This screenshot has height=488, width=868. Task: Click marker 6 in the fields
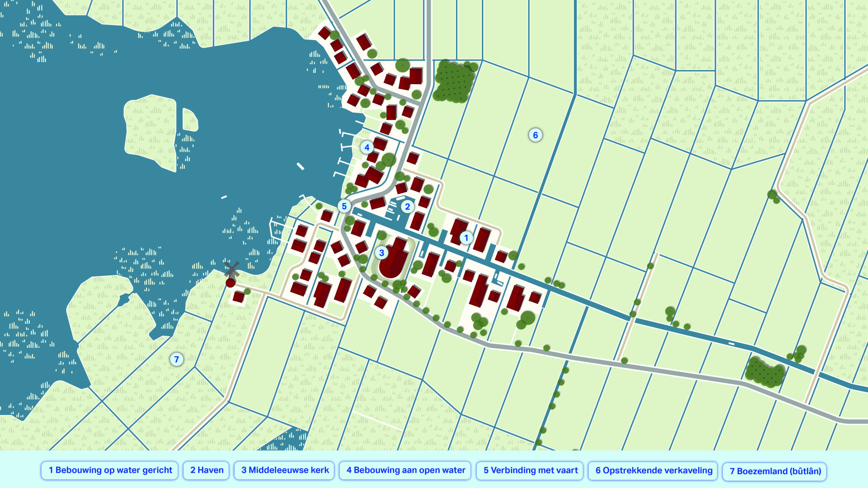(535, 135)
